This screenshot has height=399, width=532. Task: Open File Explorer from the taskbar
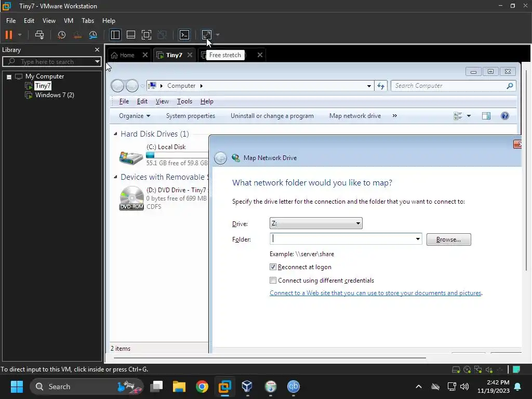pyautogui.click(x=179, y=387)
